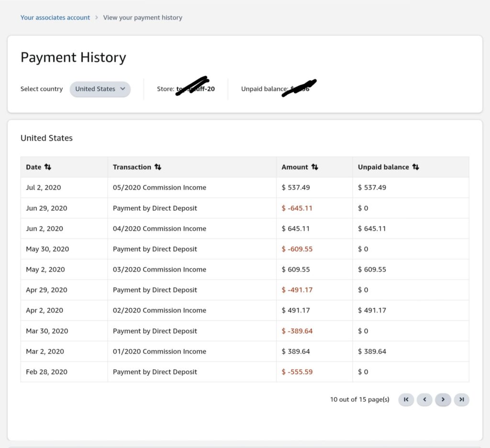Click the Transaction column sort icon
The image size is (490, 448).
(158, 167)
